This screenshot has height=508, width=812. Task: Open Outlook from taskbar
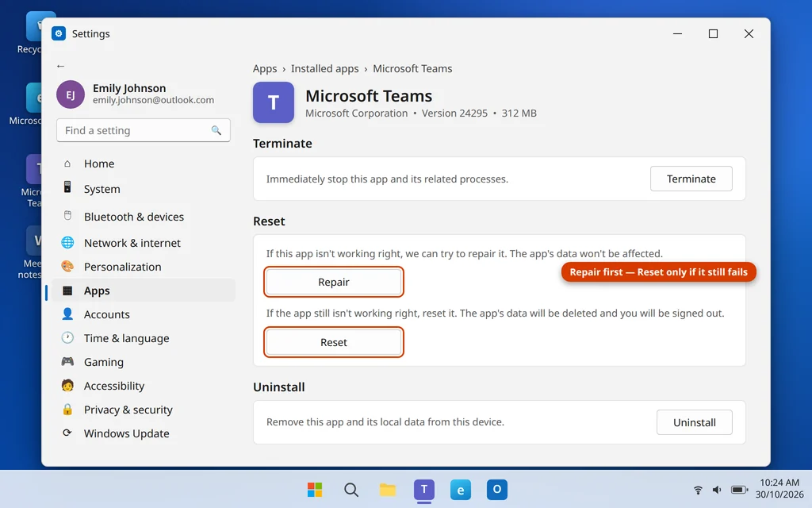(x=496, y=489)
